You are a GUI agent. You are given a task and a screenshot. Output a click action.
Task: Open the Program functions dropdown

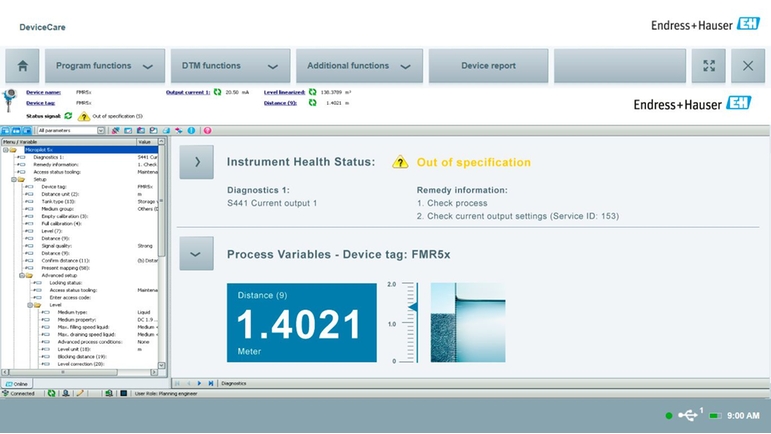click(105, 65)
